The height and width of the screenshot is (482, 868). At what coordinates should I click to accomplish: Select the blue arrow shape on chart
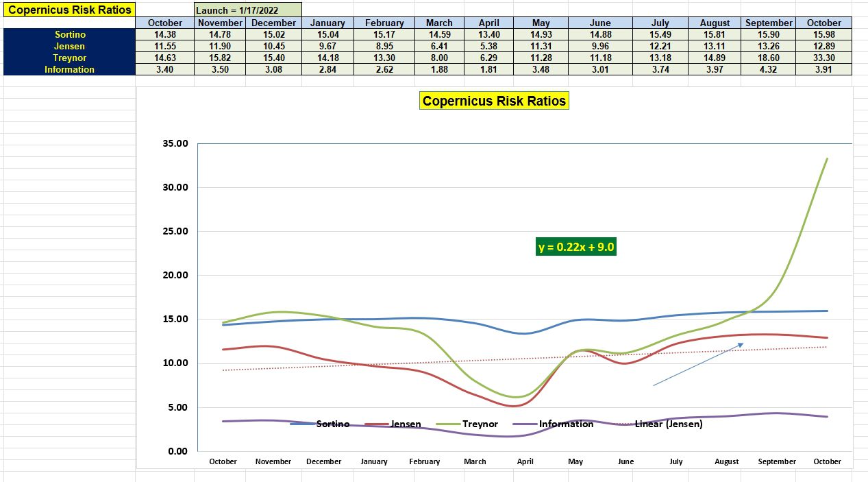coord(697,365)
